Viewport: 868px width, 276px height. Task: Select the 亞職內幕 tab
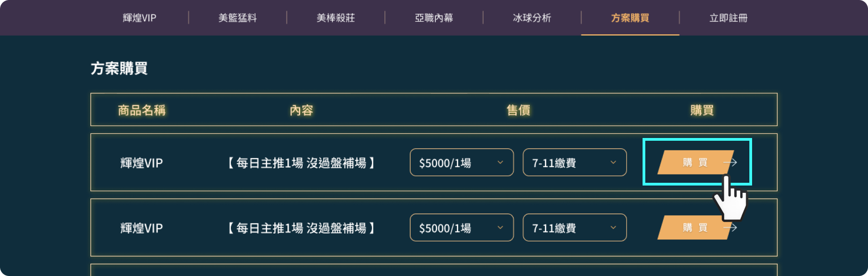[434, 18]
